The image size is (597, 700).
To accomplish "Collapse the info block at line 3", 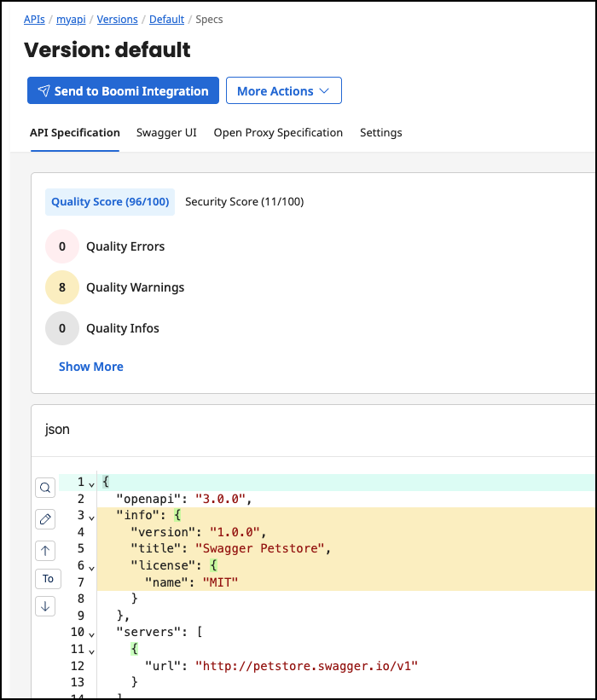I will (x=91, y=517).
